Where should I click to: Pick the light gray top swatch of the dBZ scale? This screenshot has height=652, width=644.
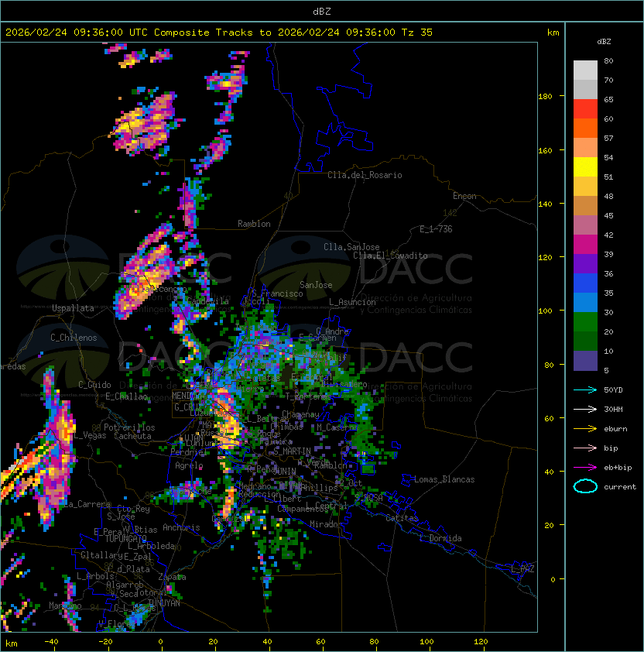(x=585, y=70)
